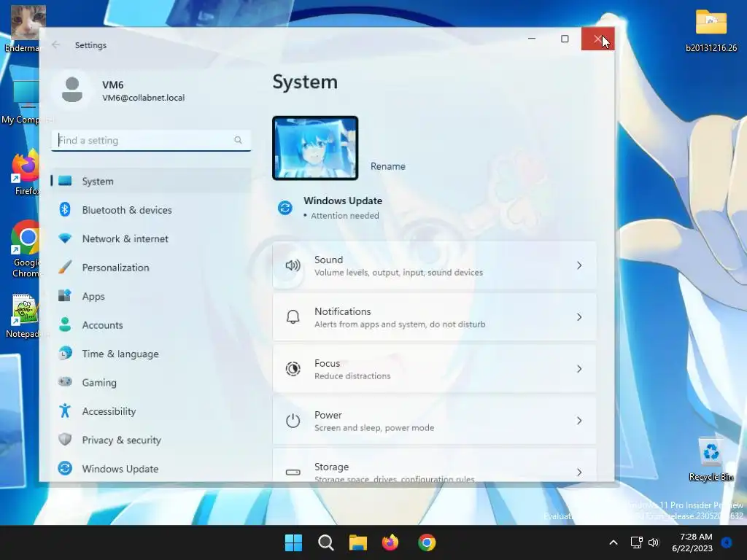Expand the Notifications settings chevron
Viewport: 747px width, 560px height.
point(579,317)
